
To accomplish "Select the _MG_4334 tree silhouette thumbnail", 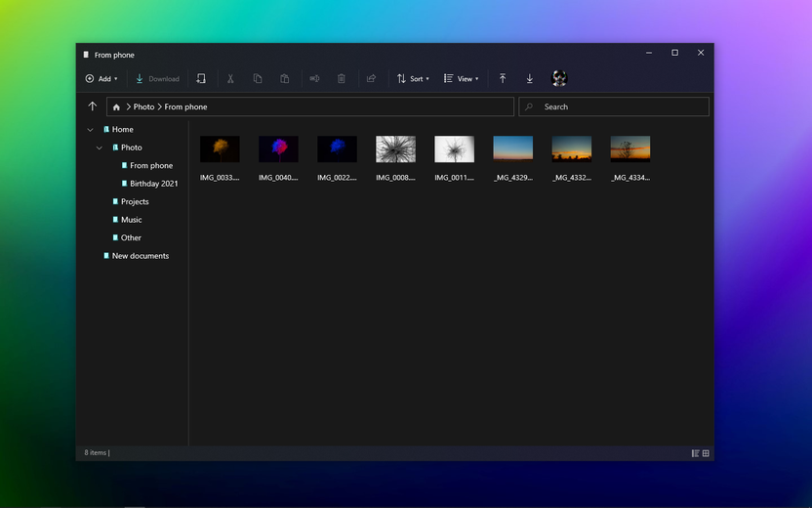I will [629, 149].
